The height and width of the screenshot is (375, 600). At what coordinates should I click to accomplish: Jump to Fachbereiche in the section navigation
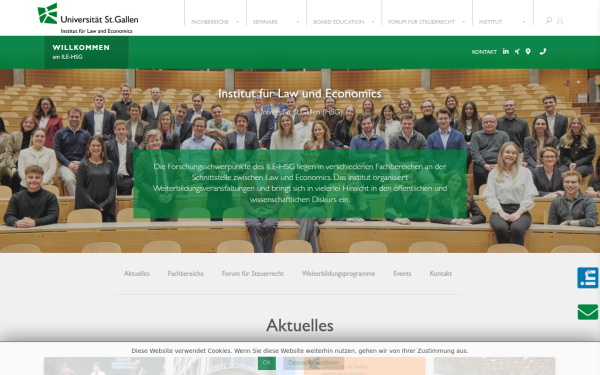pyautogui.click(x=186, y=273)
